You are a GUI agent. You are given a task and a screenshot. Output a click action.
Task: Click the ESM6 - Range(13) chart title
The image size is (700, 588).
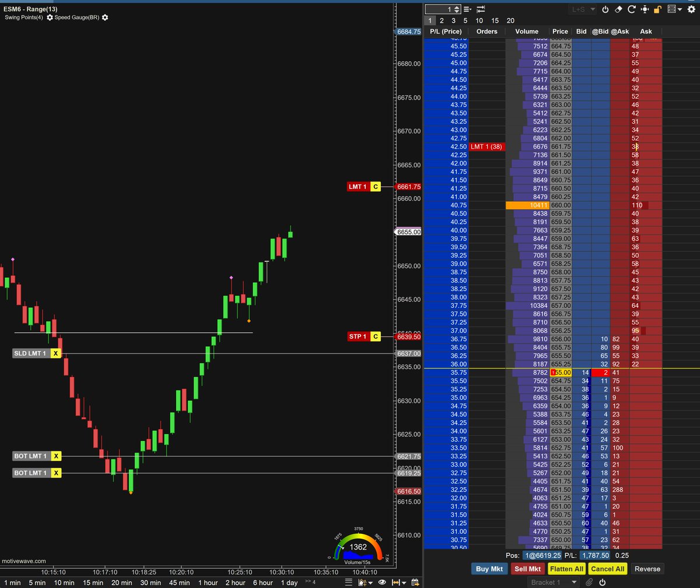(x=30, y=9)
